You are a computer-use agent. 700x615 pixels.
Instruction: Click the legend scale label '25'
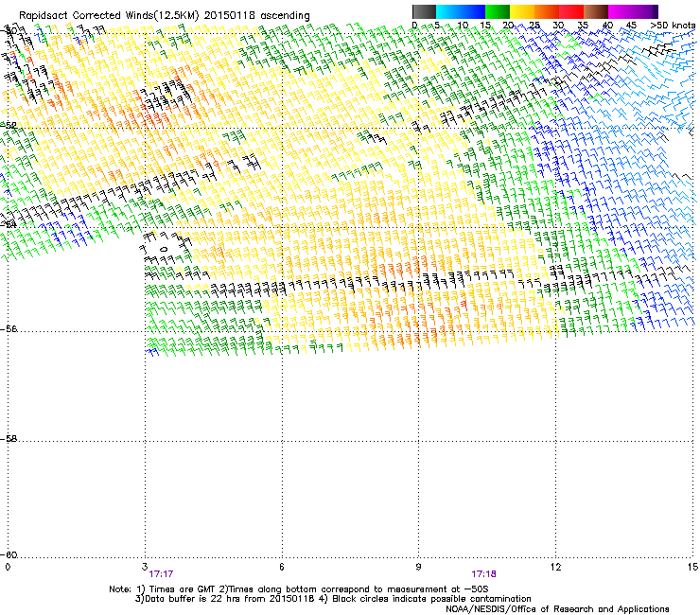pos(534,26)
